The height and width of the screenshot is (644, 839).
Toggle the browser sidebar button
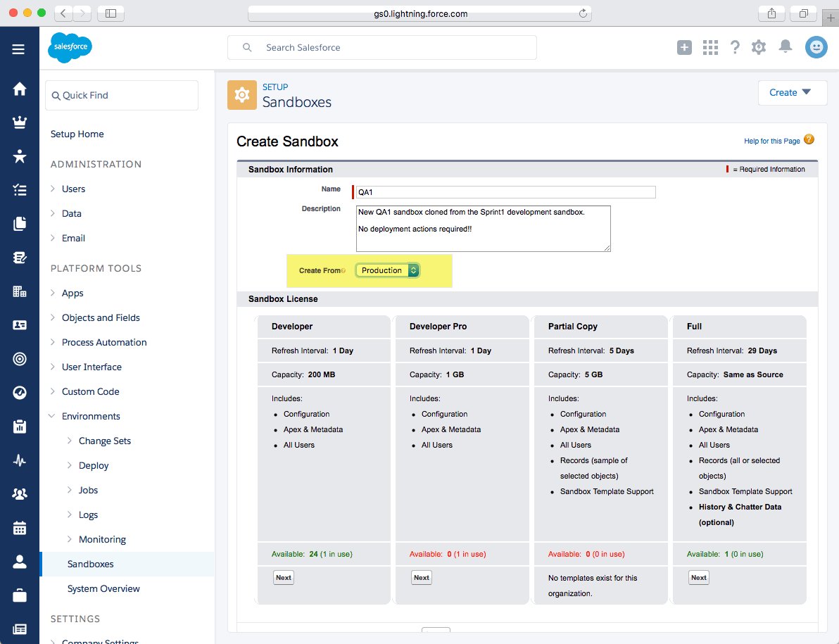coord(111,13)
